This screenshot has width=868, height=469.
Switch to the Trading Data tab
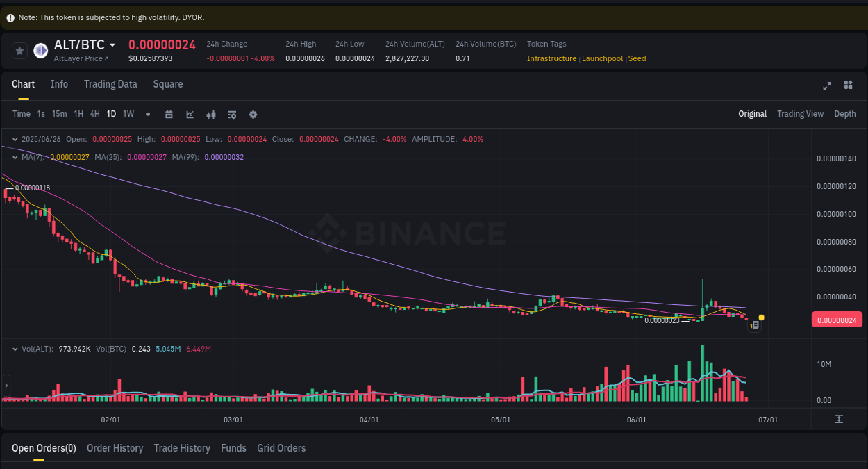pos(110,84)
